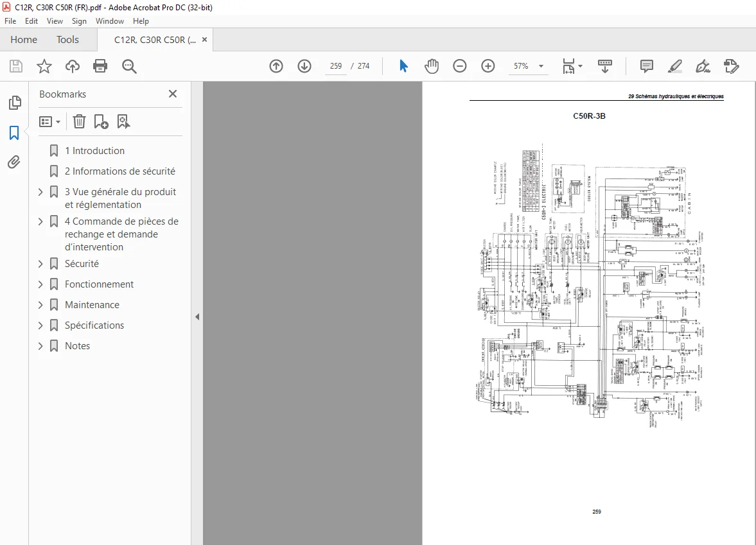Click the cloud upload icon
The width and height of the screenshot is (756, 545).
pos(73,66)
